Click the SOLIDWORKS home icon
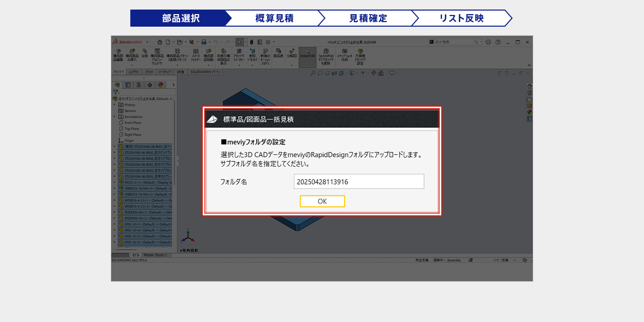644x322 pixels. (160, 42)
